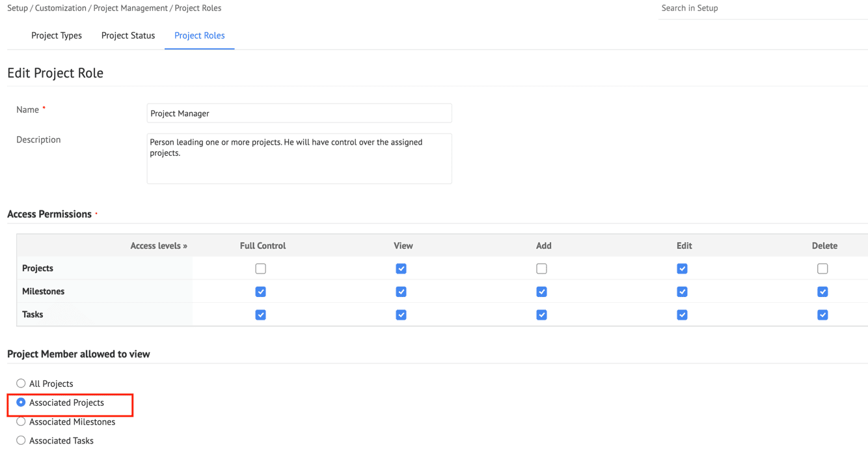Enable Delete permission for Projects
Viewport: 868px width, 452px height.
822,269
